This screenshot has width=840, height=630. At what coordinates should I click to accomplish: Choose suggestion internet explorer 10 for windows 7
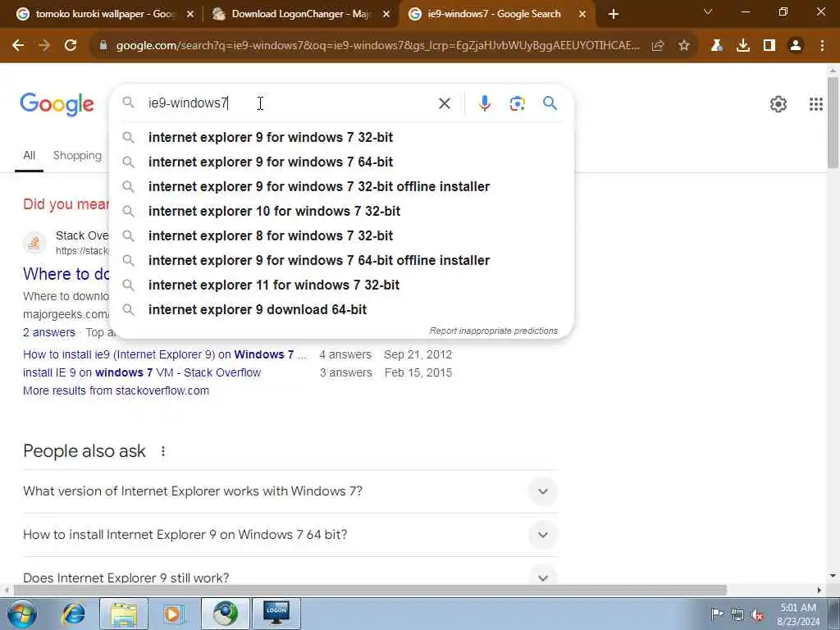342,211
